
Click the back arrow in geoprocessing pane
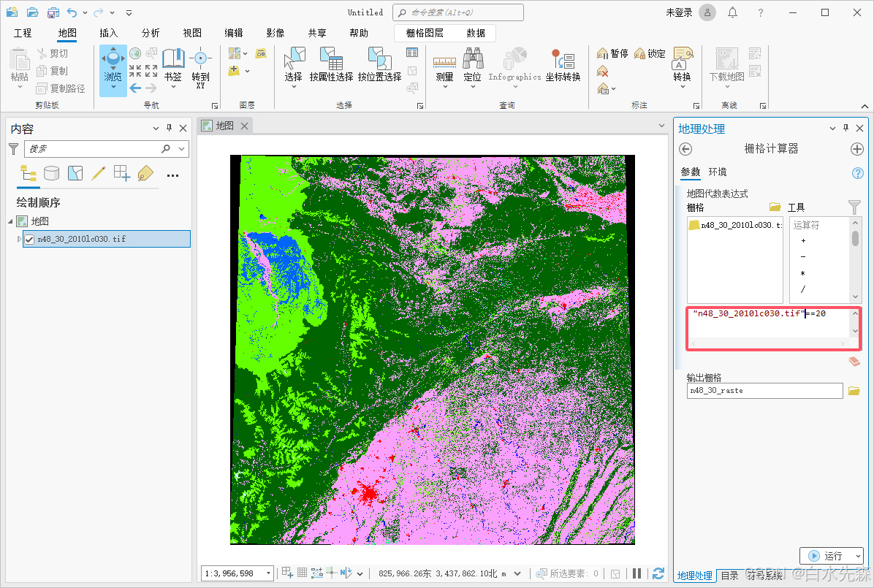click(x=685, y=149)
